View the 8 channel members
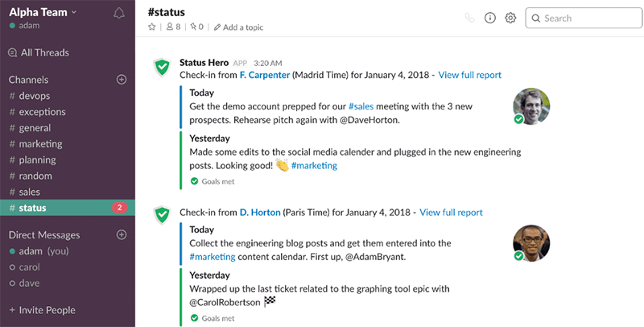This screenshot has width=644, height=327. (173, 27)
